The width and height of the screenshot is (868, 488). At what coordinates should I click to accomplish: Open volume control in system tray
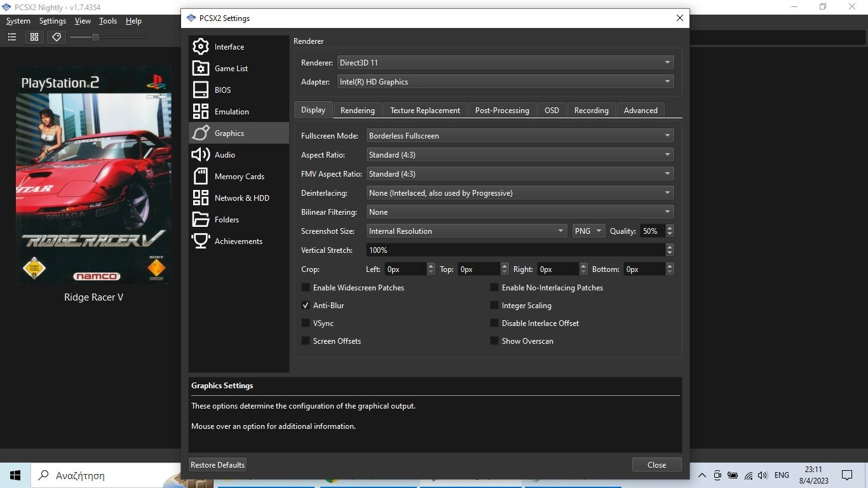point(763,475)
